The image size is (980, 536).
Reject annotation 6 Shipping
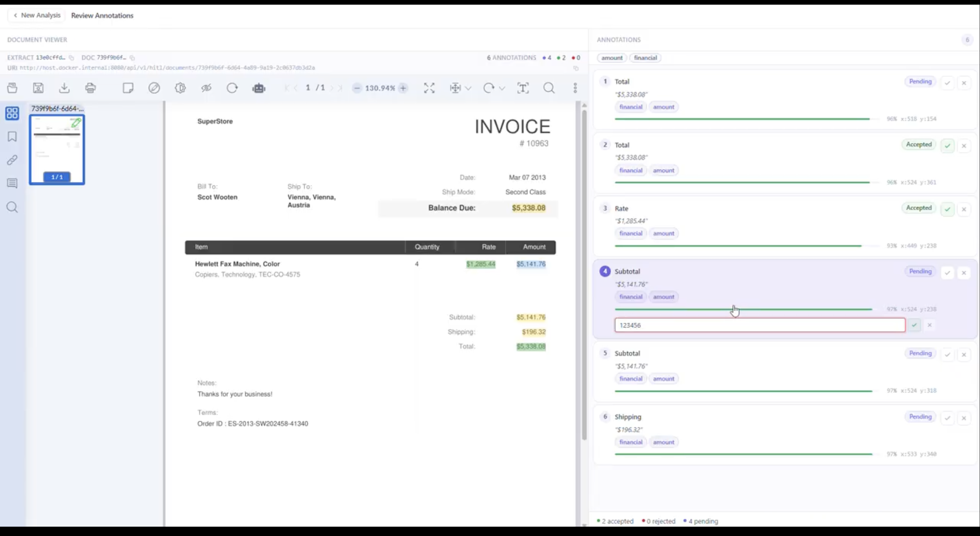point(964,418)
